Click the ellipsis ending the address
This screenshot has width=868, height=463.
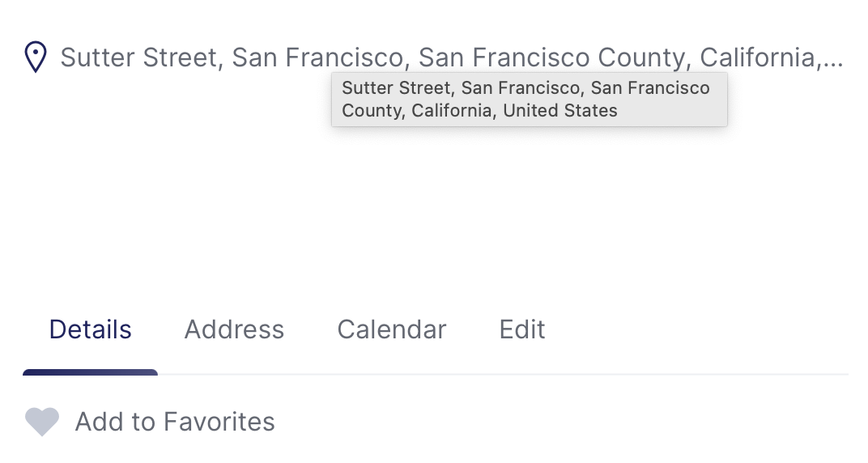833,64
